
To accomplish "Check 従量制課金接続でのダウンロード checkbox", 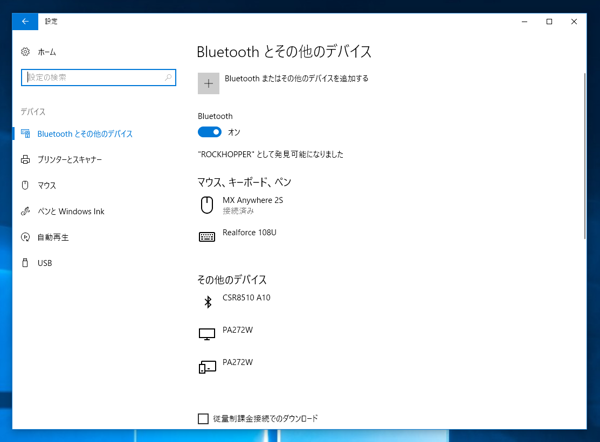I will [203, 418].
